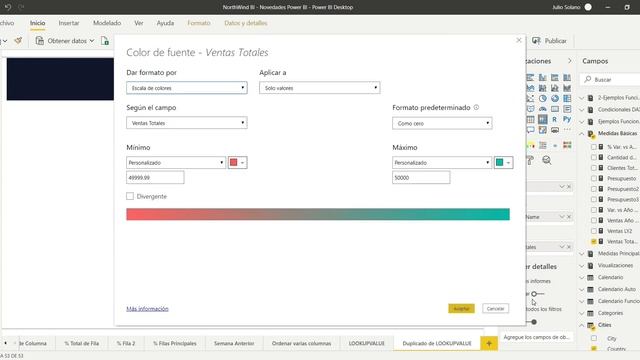The height and width of the screenshot is (360, 640).
Task: Switch to the LOOKUPVALUE page tab
Action: 367,343
